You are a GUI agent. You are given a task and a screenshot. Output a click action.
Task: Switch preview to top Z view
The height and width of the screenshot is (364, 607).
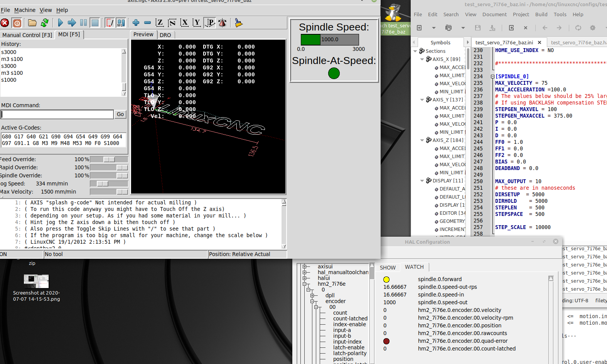coord(160,23)
